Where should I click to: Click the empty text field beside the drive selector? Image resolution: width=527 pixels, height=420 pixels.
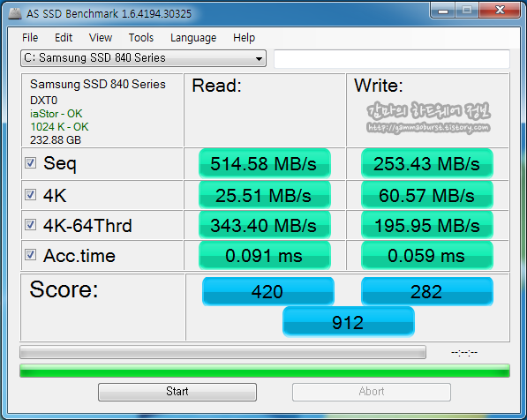392,59
